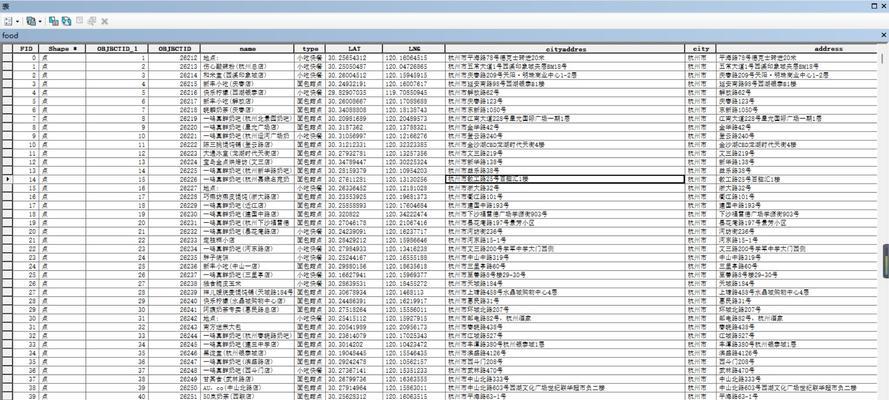Click the OBJECTID_1 cell with value 3
Image resolution: width=889 pixels, height=400 pixels.
tap(117, 75)
